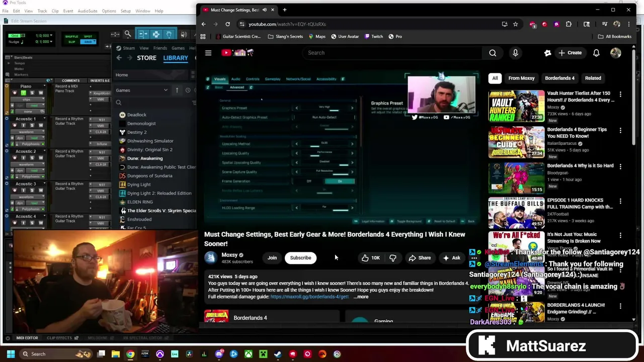Image resolution: width=644 pixels, height=362 pixels.
Task: Enable Shuffle edit mode in Pro Tools
Action: pyautogui.click(x=71, y=36)
